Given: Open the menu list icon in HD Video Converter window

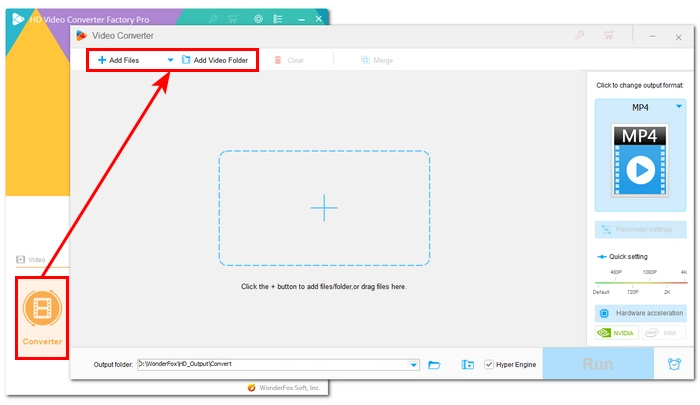Looking at the screenshot, I should (x=278, y=19).
